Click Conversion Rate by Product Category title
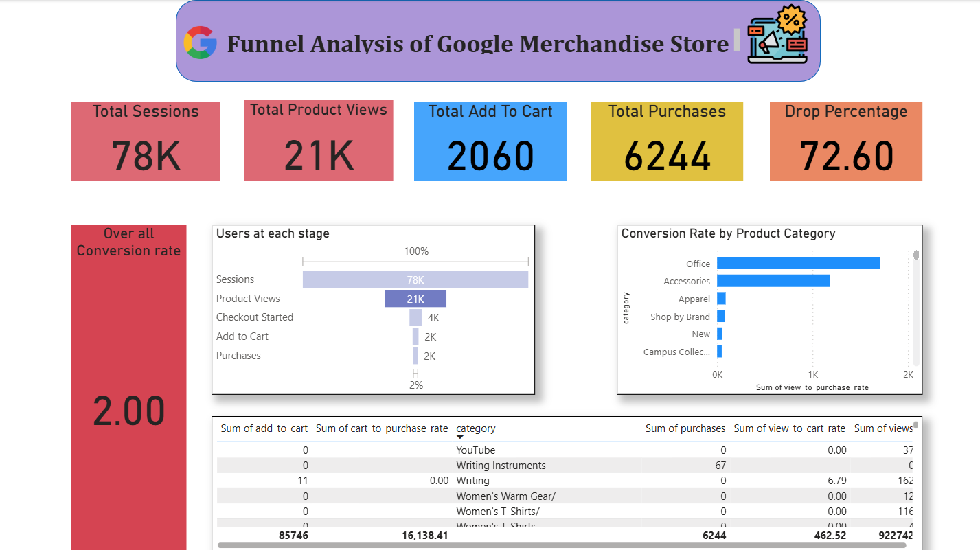Viewport: 980px width, 550px height. click(729, 233)
